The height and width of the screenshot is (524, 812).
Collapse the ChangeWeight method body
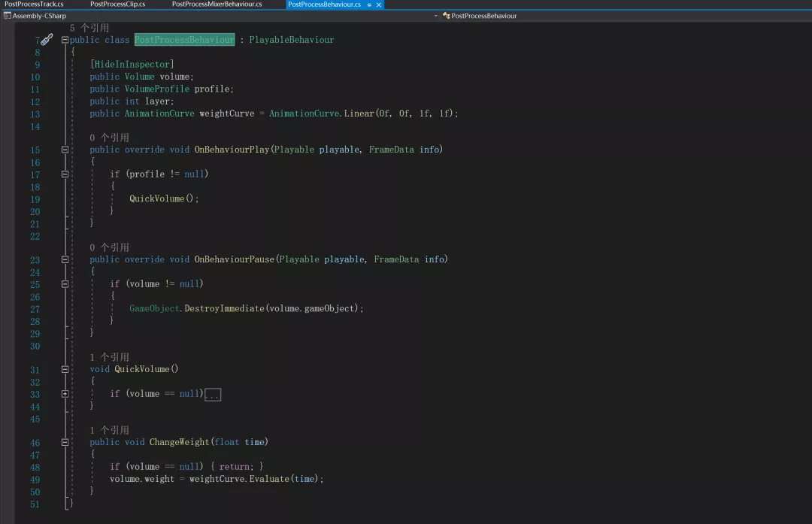pos(65,441)
